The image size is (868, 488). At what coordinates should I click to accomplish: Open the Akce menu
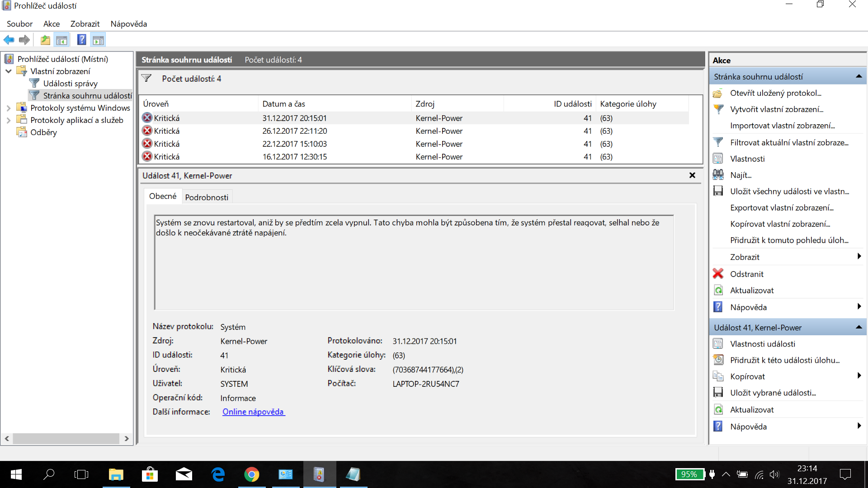coord(51,24)
